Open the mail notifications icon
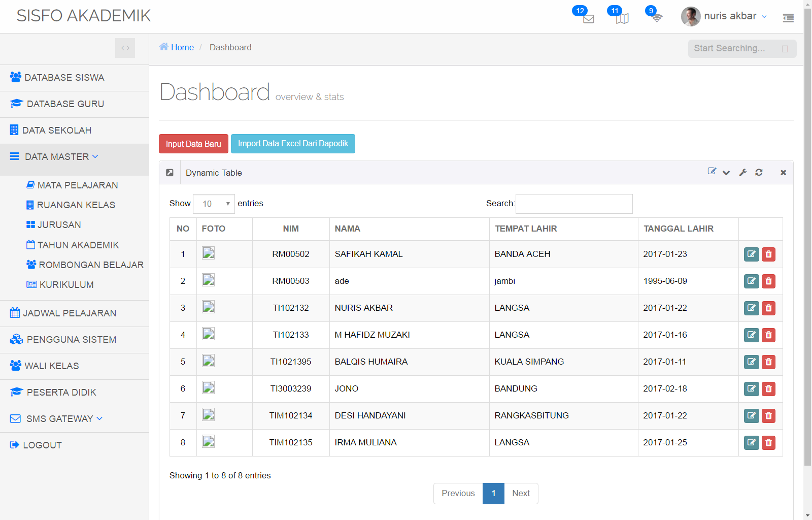The width and height of the screenshot is (812, 520). tap(588, 19)
